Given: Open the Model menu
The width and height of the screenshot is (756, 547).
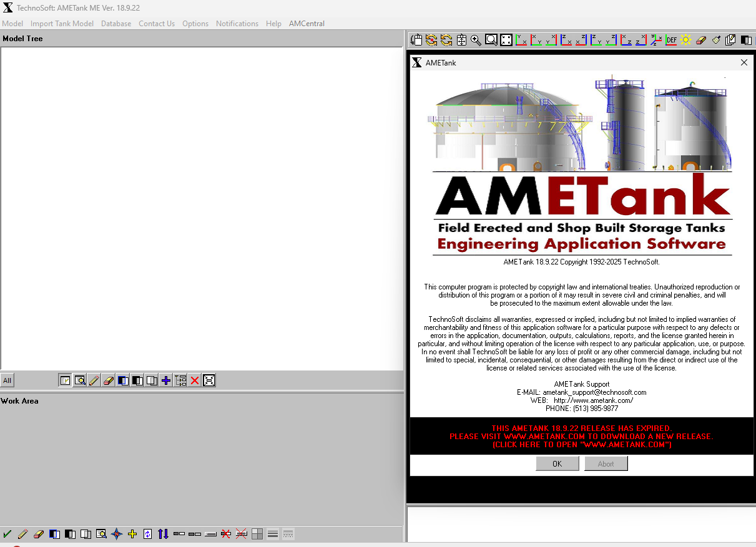Looking at the screenshot, I should [x=12, y=24].
